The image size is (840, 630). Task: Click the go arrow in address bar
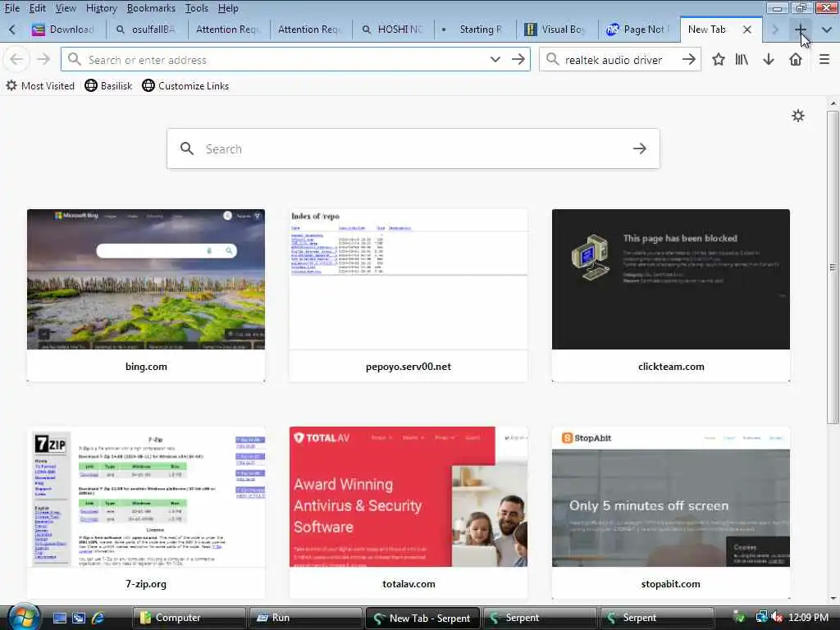click(x=518, y=59)
